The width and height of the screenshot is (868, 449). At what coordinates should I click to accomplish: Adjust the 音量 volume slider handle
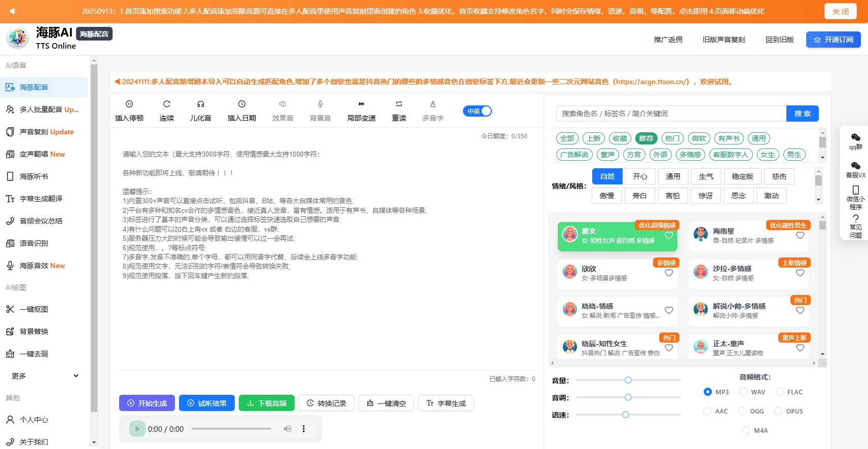(x=628, y=380)
